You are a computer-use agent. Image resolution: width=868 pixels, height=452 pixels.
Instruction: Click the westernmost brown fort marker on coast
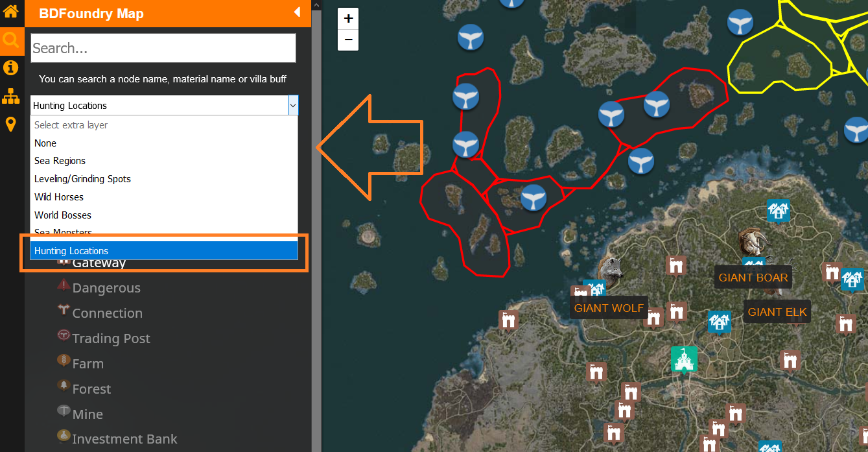pyautogui.click(x=508, y=320)
